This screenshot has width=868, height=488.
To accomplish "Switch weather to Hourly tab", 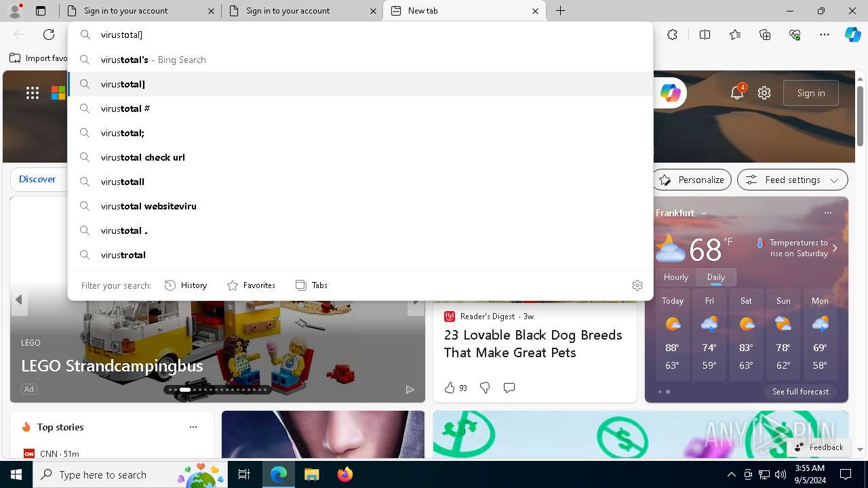I will [x=676, y=277].
